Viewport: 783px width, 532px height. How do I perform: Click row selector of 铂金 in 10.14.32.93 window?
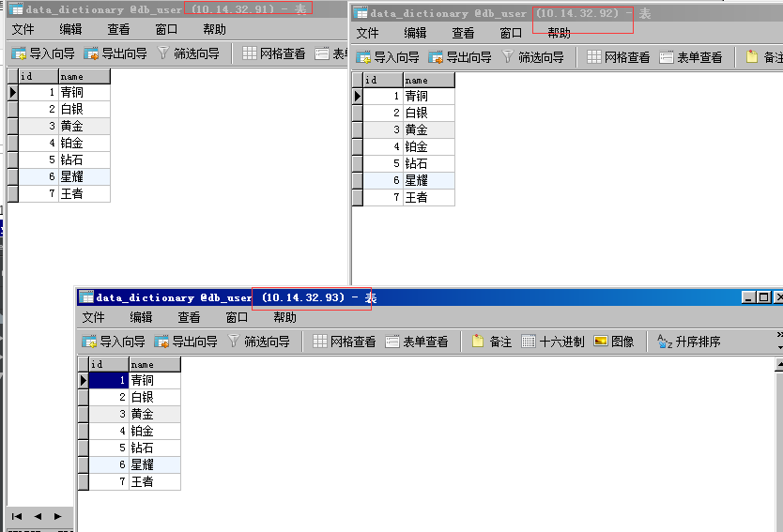pos(84,432)
